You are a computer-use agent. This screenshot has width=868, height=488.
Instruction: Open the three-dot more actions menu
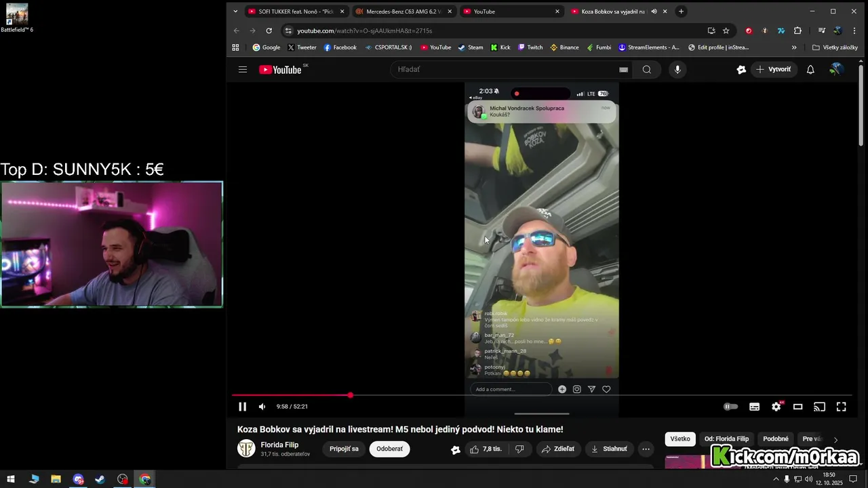[646, 449]
